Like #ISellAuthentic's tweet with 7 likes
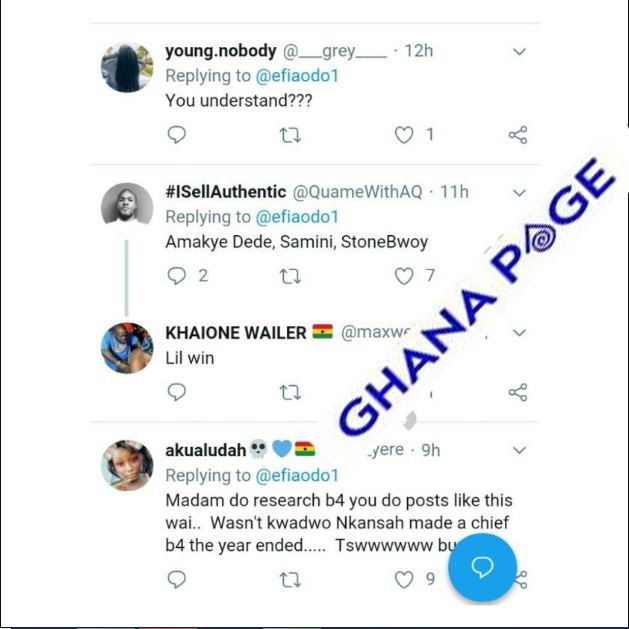 (x=404, y=276)
